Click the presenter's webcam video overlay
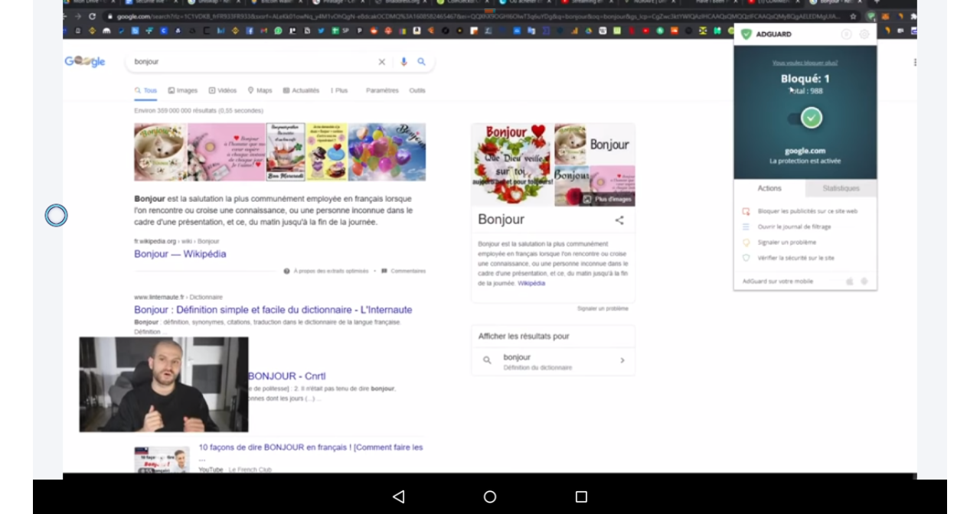The height and width of the screenshot is (514, 980). [164, 385]
